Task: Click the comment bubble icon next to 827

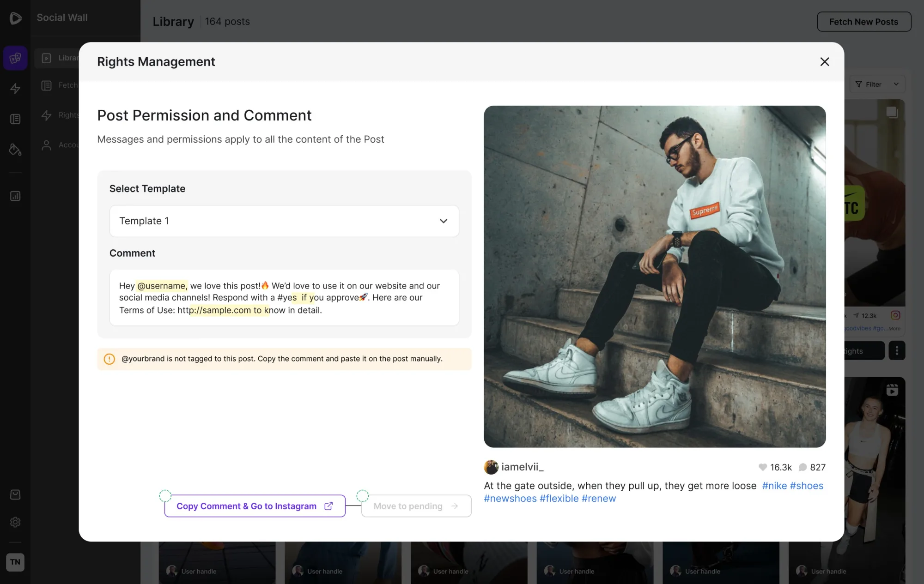Action: point(803,467)
